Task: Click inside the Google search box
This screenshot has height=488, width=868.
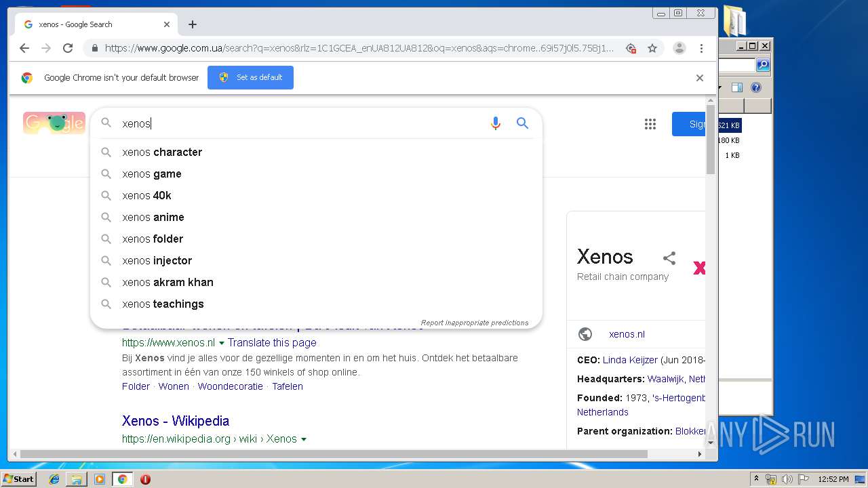Action: tap(302, 123)
